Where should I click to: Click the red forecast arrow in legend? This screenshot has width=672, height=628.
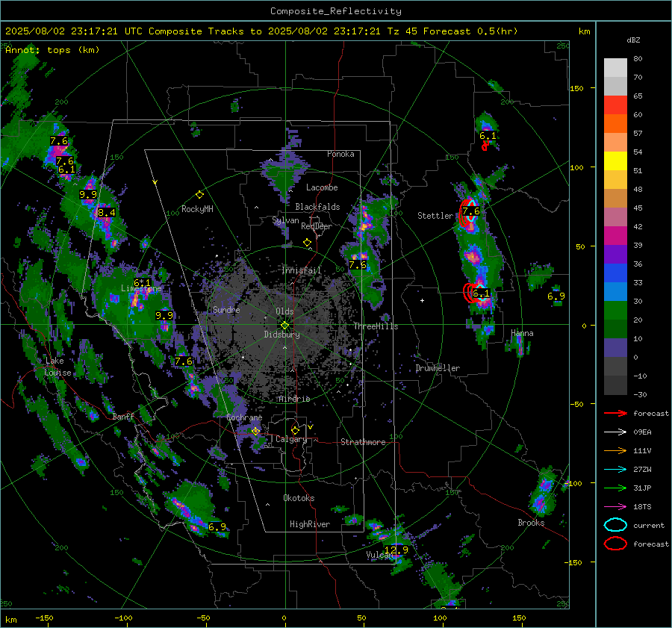[x=615, y=413]
